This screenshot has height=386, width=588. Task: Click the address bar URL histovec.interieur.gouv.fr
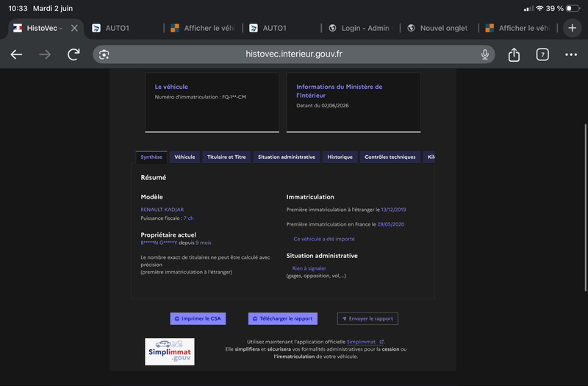coord(293,54)
